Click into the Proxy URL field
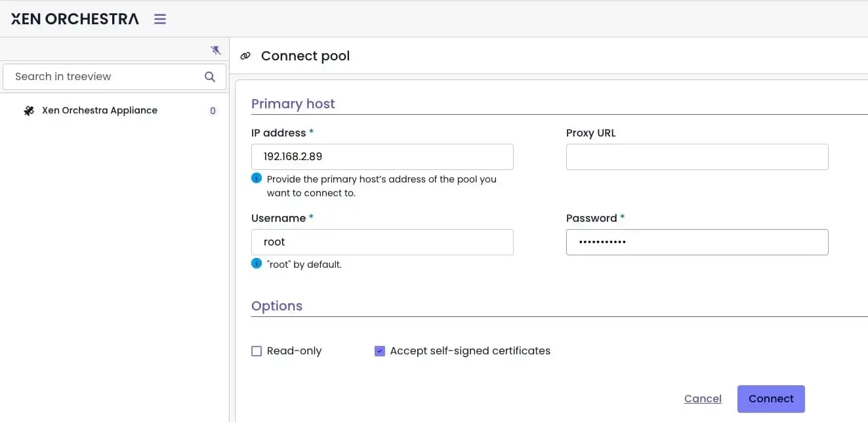868x422 pixels. (697, 157)
